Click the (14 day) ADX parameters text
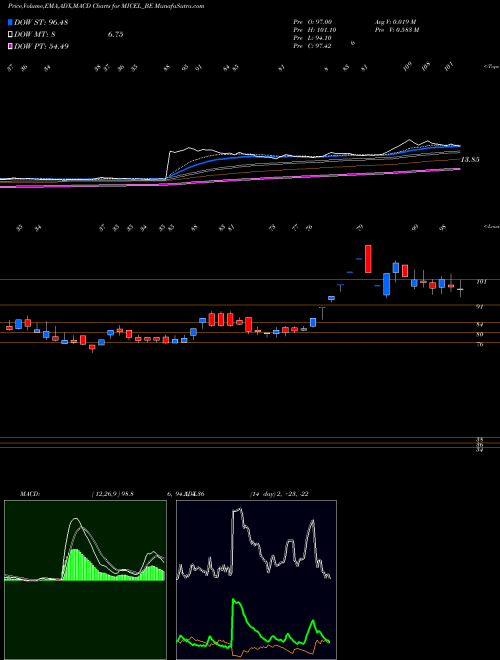Screen dimensions: 500x660 pos(279,494)
